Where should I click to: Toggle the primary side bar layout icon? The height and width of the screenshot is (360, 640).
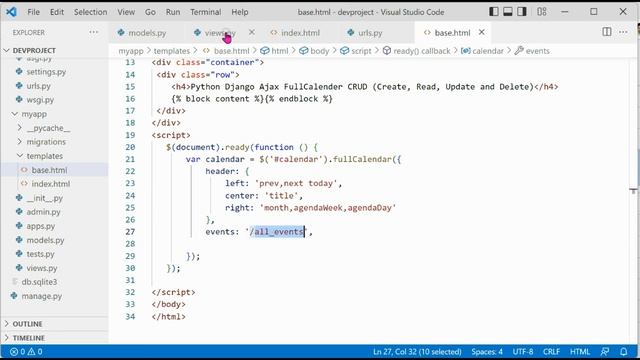tap(493, 12)
